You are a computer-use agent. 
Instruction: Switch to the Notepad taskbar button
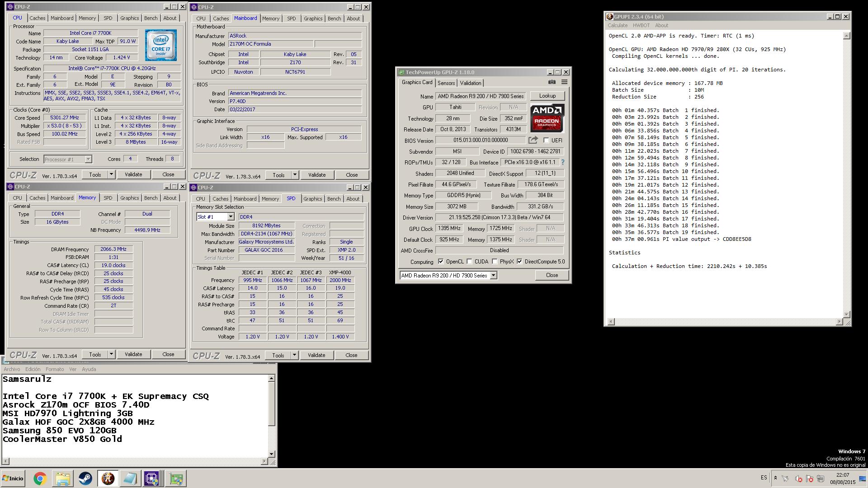130,479
